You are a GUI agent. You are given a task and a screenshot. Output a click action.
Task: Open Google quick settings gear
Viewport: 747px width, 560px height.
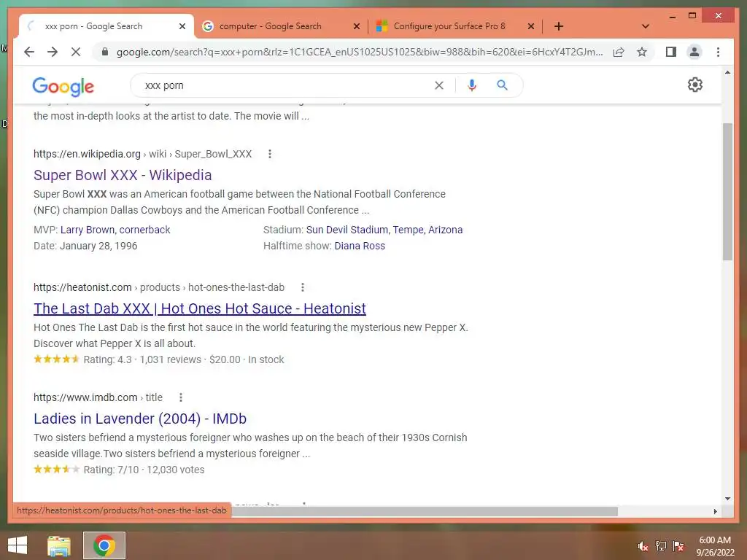695,85
